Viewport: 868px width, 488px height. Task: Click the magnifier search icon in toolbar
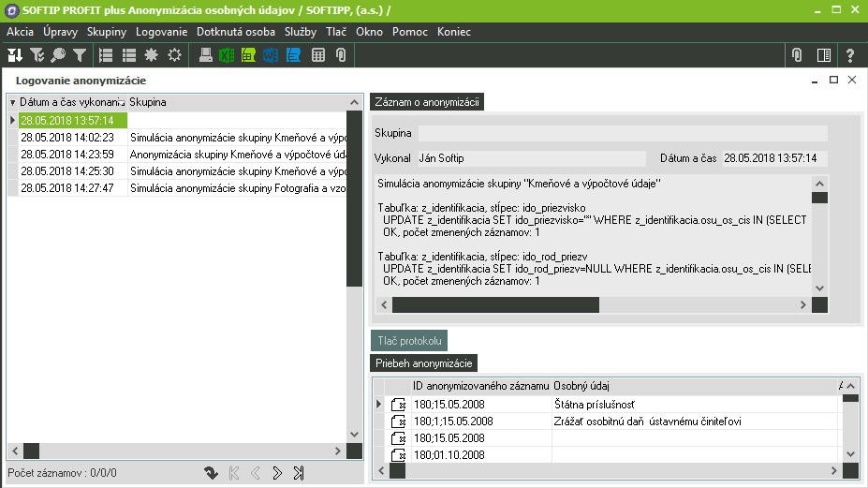(58, 55)
